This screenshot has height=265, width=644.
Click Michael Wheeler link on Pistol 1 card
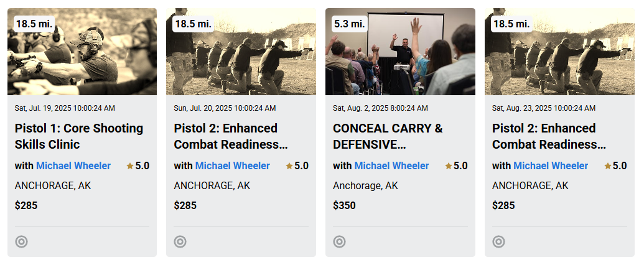[73, 166]
